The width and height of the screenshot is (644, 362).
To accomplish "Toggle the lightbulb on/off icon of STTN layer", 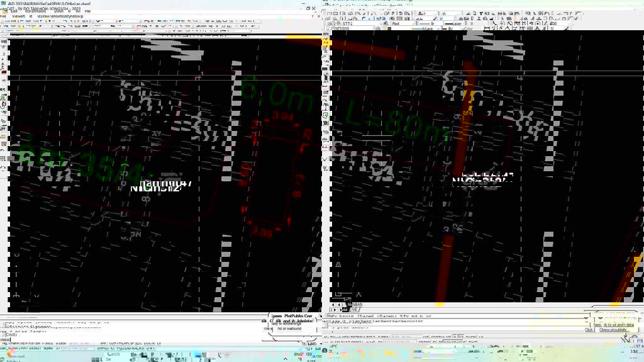I will pos(334,23).
